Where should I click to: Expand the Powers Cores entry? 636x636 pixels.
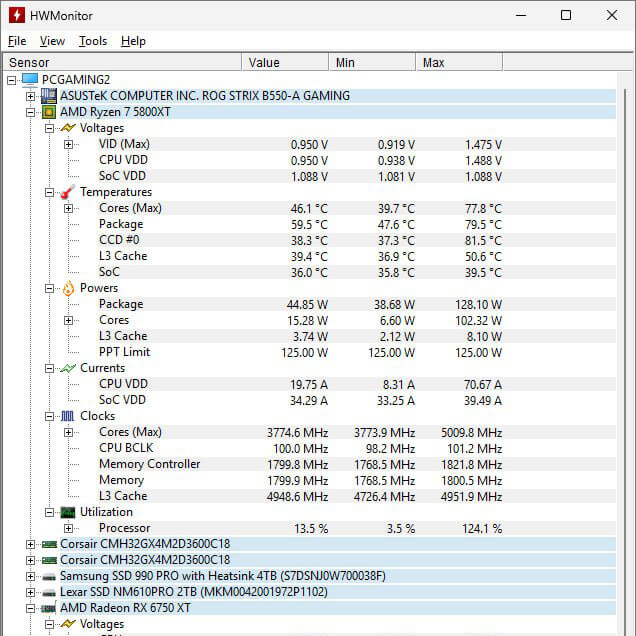click(x=69, y=320)
